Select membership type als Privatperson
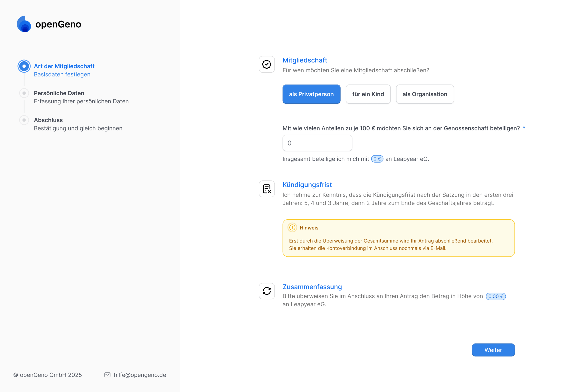 (x=311, y=94)
